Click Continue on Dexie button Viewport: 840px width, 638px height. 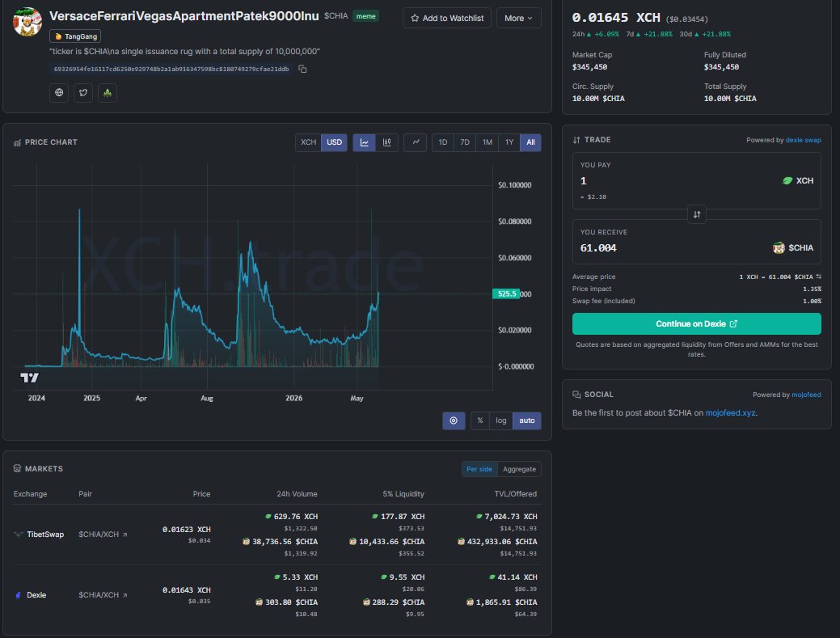[x=696, y=324]
